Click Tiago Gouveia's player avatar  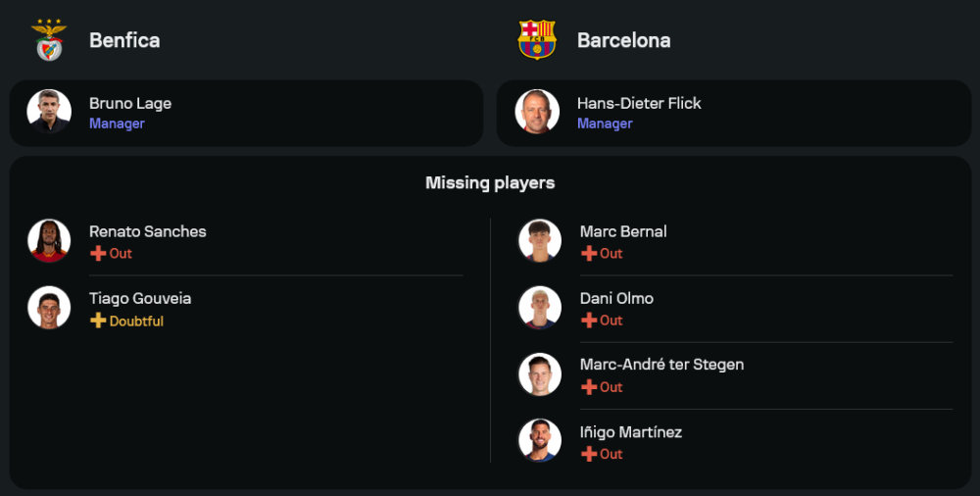pos(49,308)
